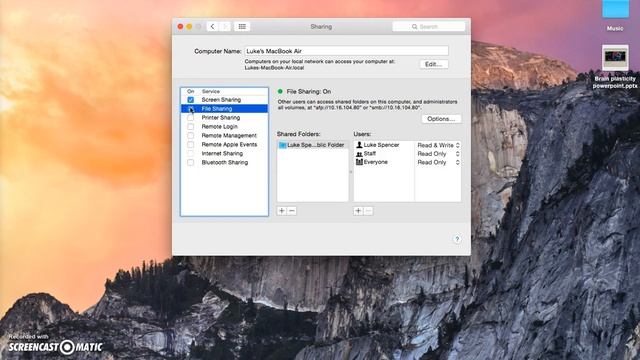Select Internet Sharing service row

(x=224, y=153)
